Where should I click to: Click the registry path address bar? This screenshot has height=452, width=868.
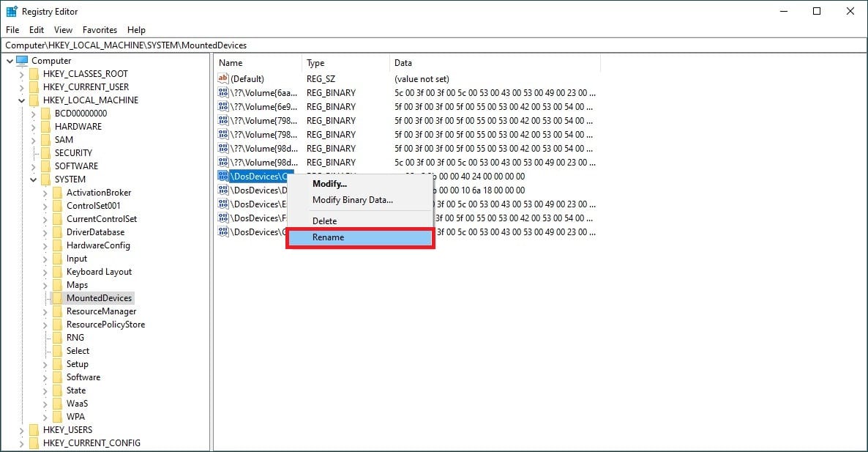pos(433,45)
